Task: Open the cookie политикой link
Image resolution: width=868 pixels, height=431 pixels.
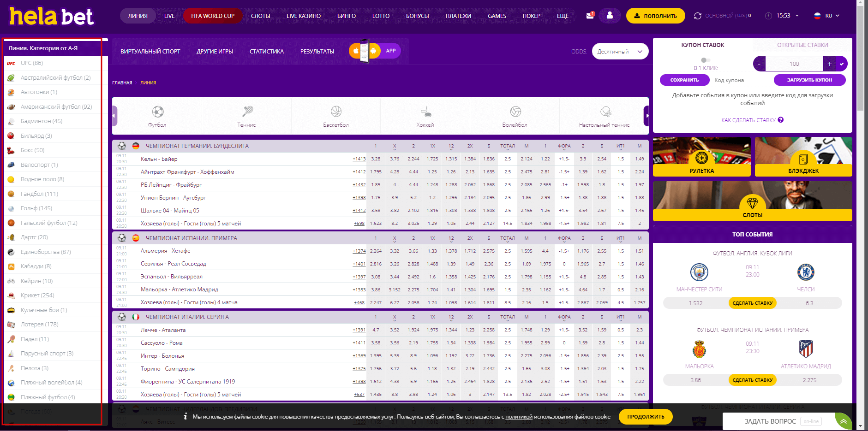Action: [x=519, y=417]
